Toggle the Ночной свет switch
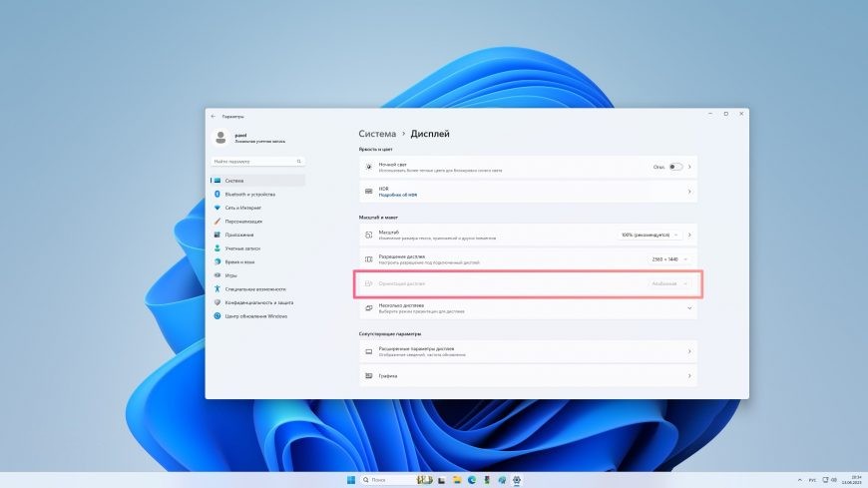The image size is (868, 488). pyautogui.click(x=675, y=167)
